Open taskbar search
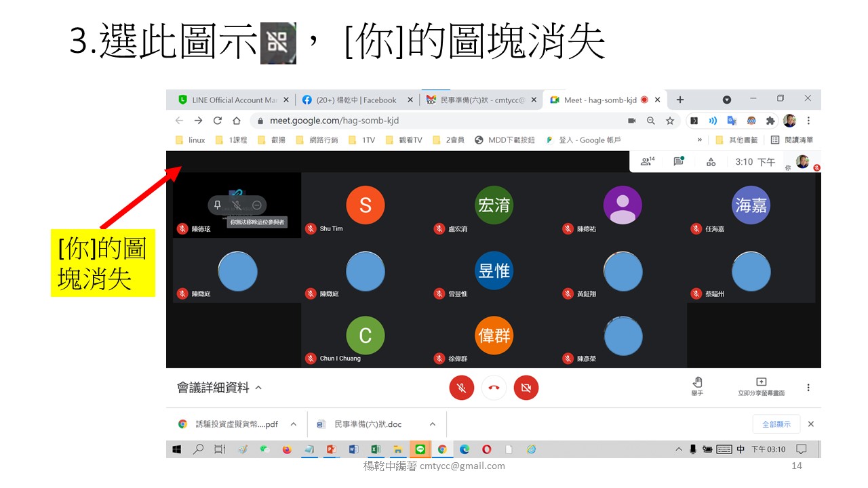Image resolution: width=868 pixels, height=488 pixels. [x=198, y=449]
